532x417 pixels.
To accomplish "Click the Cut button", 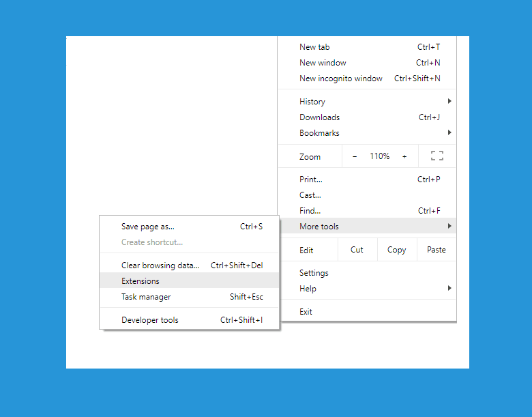I will [357, 250].
